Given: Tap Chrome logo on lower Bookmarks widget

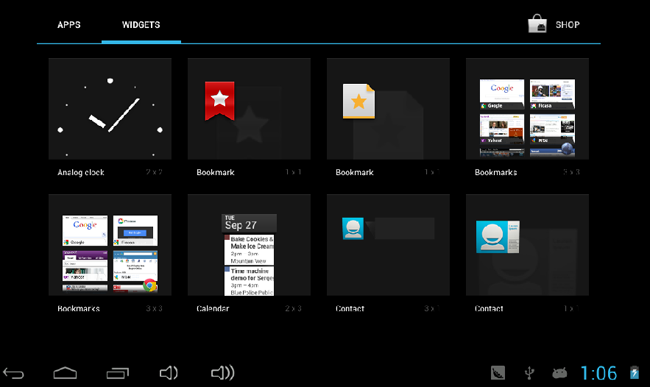Looking at the screenshot, I should click(150, 285).
